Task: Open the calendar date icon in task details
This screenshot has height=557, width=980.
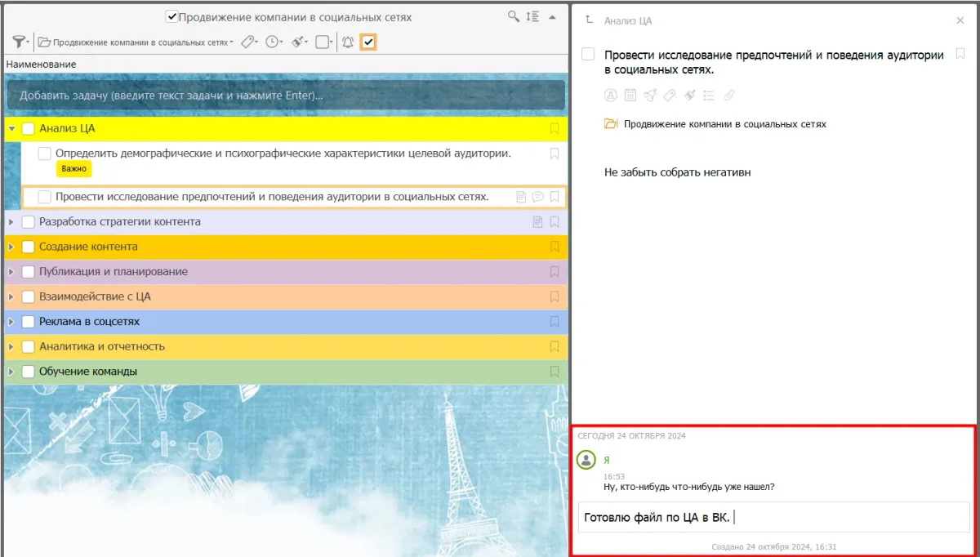Action: click(x=630, y=96)
